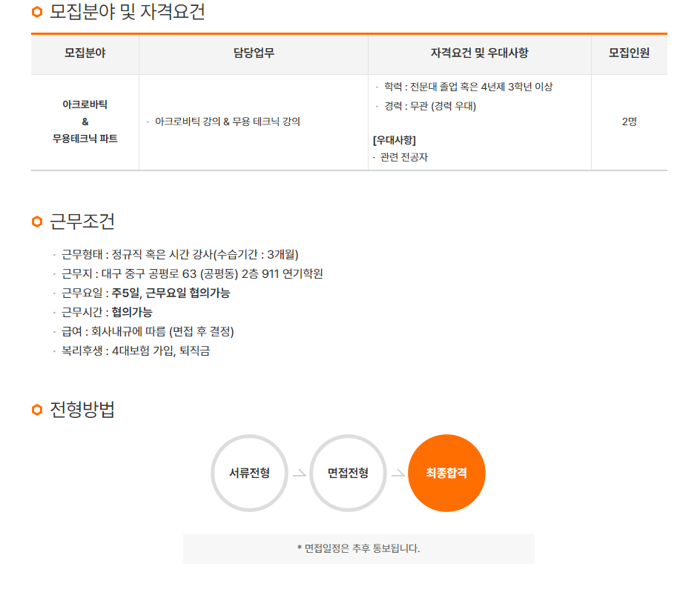The width and height of the screenshot is (700, 598).
Task: Select the 서류전형 step circle
Action: (x=249, y=473)
